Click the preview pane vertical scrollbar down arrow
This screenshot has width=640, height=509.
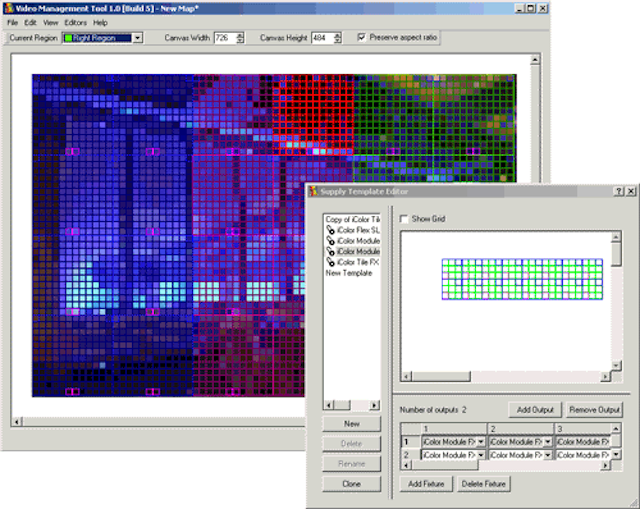tap(616, 365)
